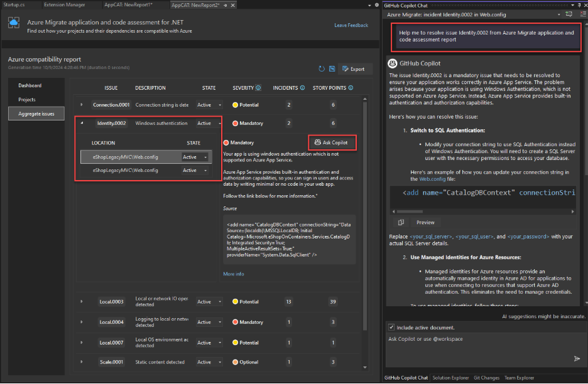The height and width of the screenshot is (384, 588).
Task: Collapse the Identity.0002 issue row
Action: point(81,123)
